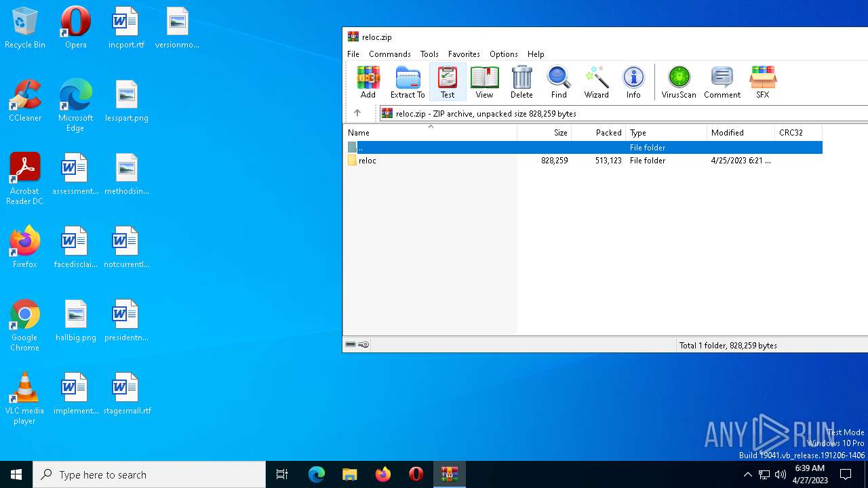The width and height of the screenshot is (868, 488).
Task: Open the Commands menu
Action: point(390,54)
